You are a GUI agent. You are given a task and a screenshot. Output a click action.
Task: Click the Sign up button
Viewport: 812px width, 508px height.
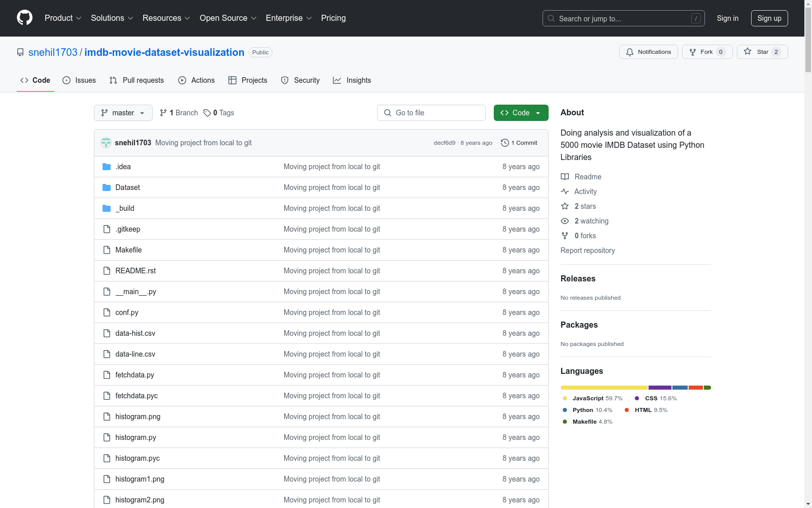pyautogui.click(x=769, y=18)
